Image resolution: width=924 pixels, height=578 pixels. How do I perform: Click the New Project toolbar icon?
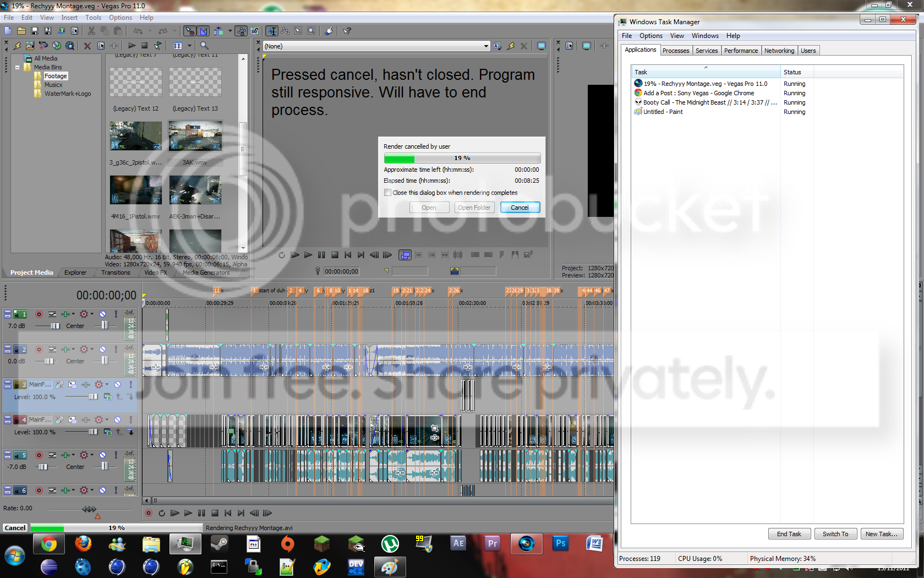(8, 31)
